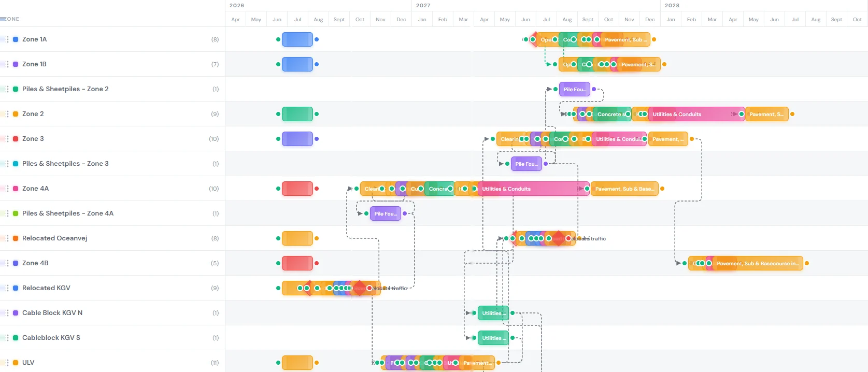Click the red color square of Zone 3
The height and width of the screenshot is (372, 868).
(x=16, y=139)
